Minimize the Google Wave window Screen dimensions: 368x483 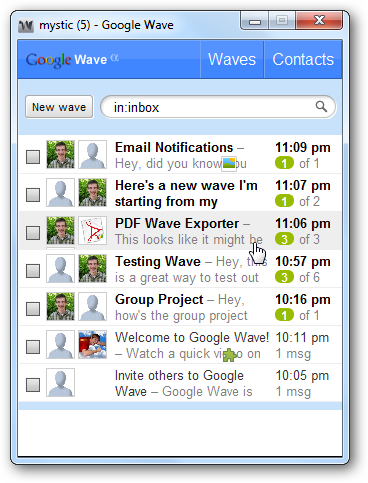pyautogui.click(x=255, y=22)
